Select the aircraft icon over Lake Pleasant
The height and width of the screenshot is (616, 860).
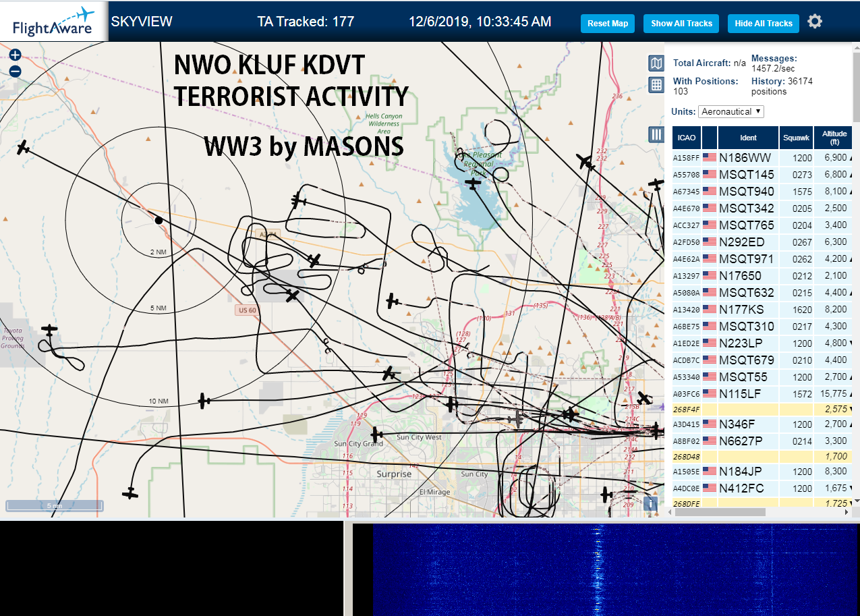pyautogui.click(x=474, y=182)
